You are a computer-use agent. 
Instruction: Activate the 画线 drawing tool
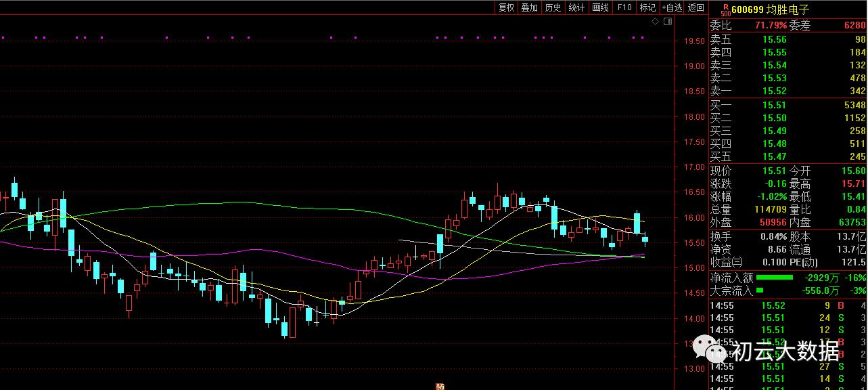click(600, 7)
